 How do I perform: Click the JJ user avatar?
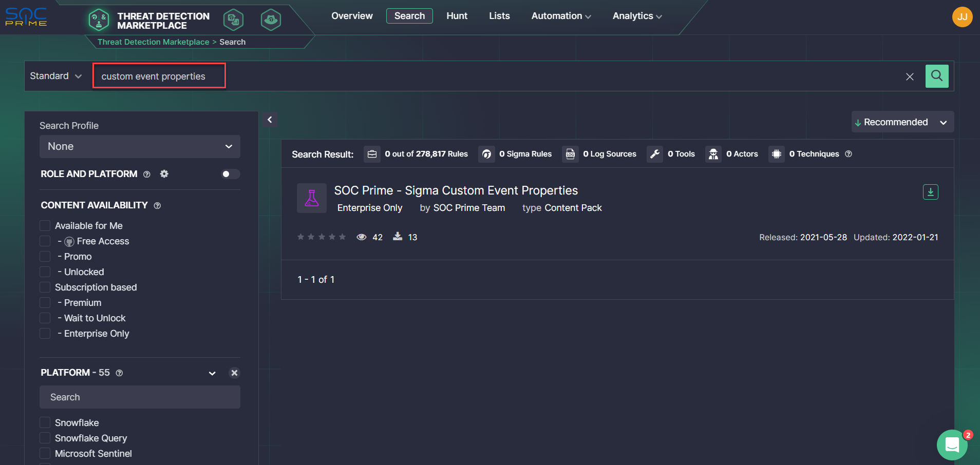pos(962,17)
